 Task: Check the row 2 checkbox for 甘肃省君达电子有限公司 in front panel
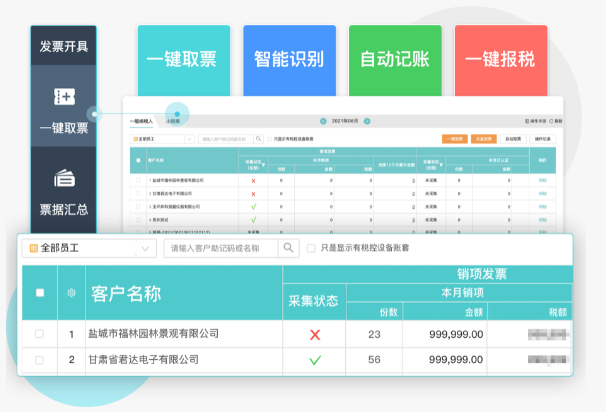[x=39, y=360]
